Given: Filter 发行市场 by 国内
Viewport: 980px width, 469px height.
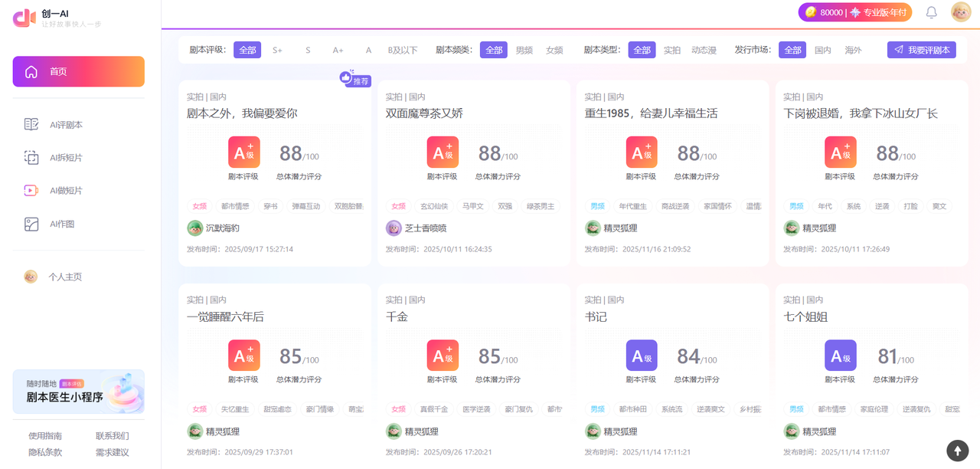Looking at the screenshot, I should [x=823, y=50].
